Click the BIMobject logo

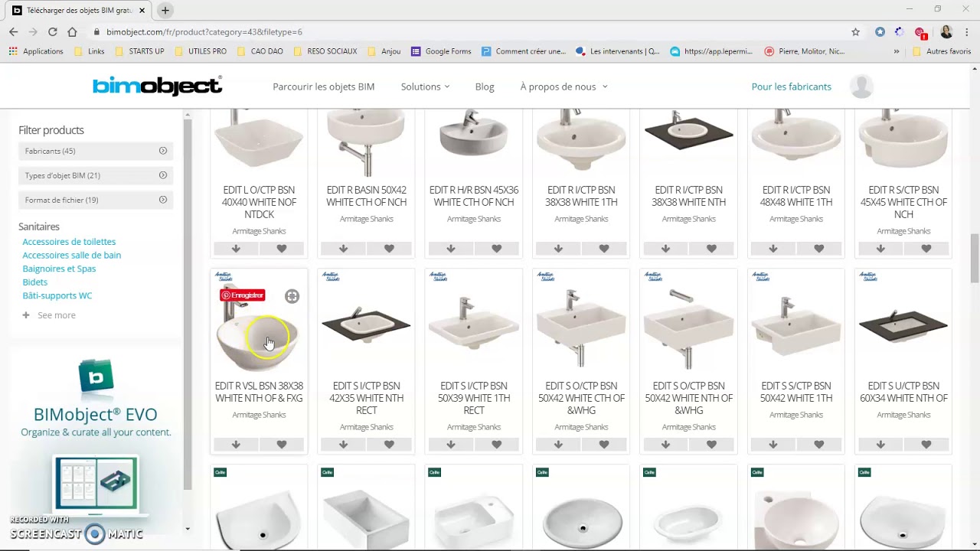pos(158,86)
